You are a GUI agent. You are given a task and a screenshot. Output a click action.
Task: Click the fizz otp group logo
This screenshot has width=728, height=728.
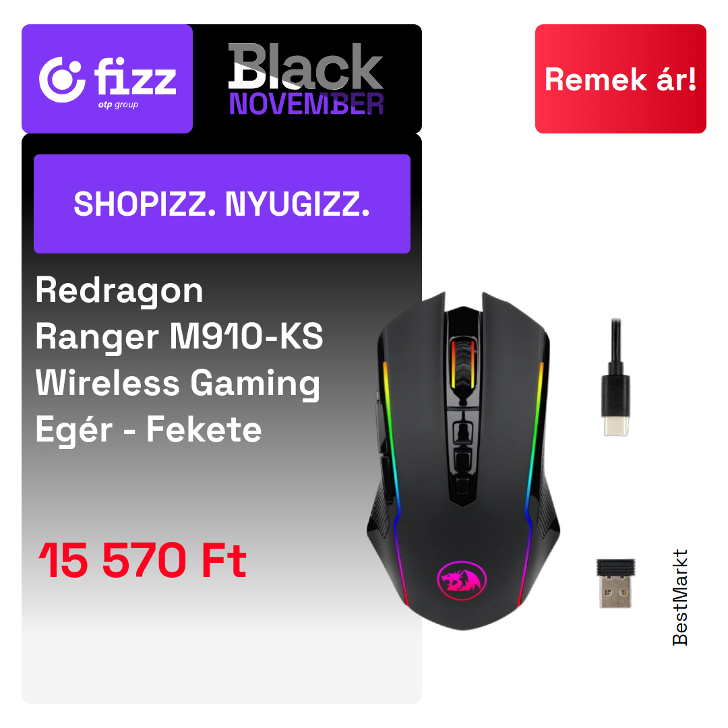point(107,79)
